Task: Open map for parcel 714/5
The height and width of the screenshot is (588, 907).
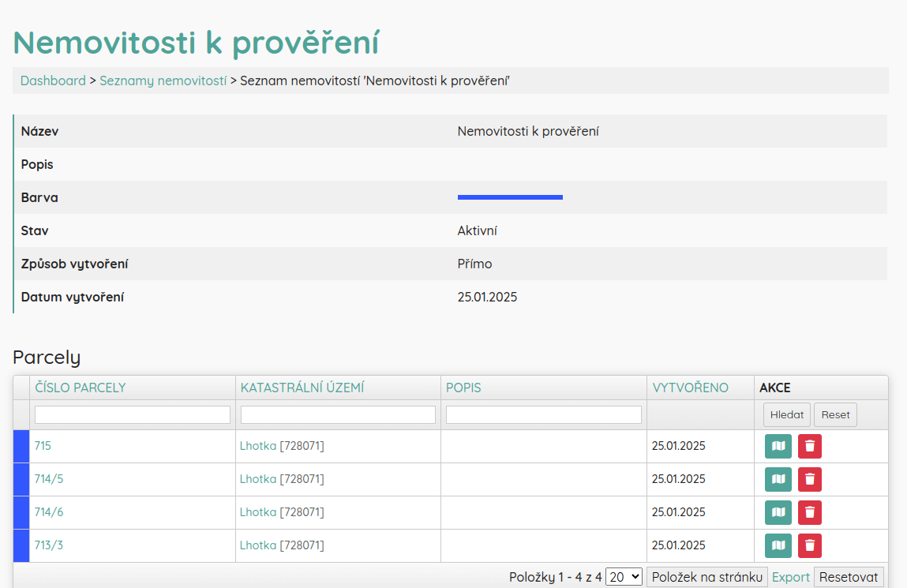Action: point(778,479)
